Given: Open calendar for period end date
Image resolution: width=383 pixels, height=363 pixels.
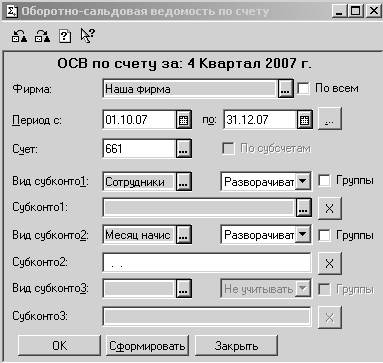Looking at the screenshot, I should 304,120.
